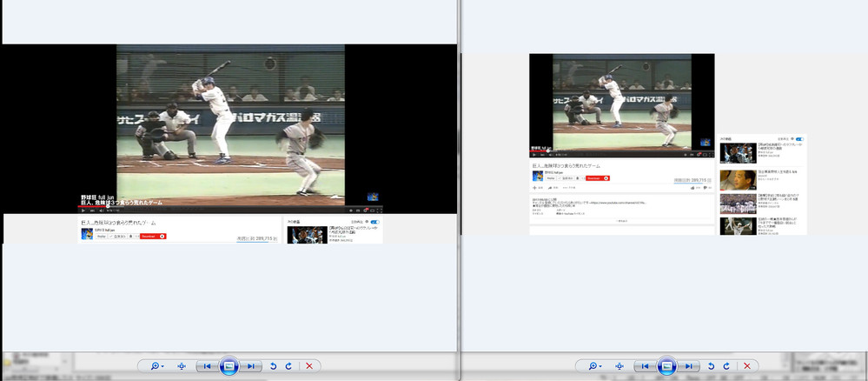Rotate clockwise in left photo viewer
Screen dimensions: 868x381
point(288,366)
